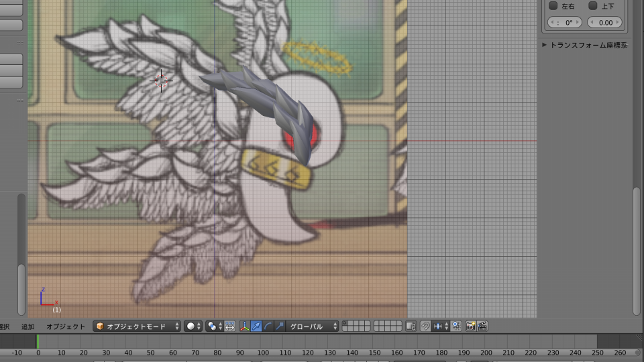Open the オブジェクト menu

point(66,326)
